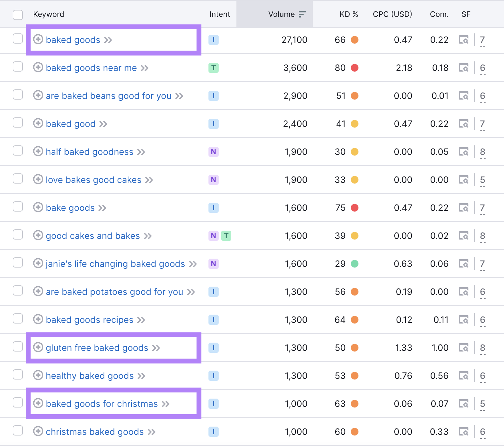
Task: Open SERP icon in 'gluten free baked goods' row
Action: 464,348
